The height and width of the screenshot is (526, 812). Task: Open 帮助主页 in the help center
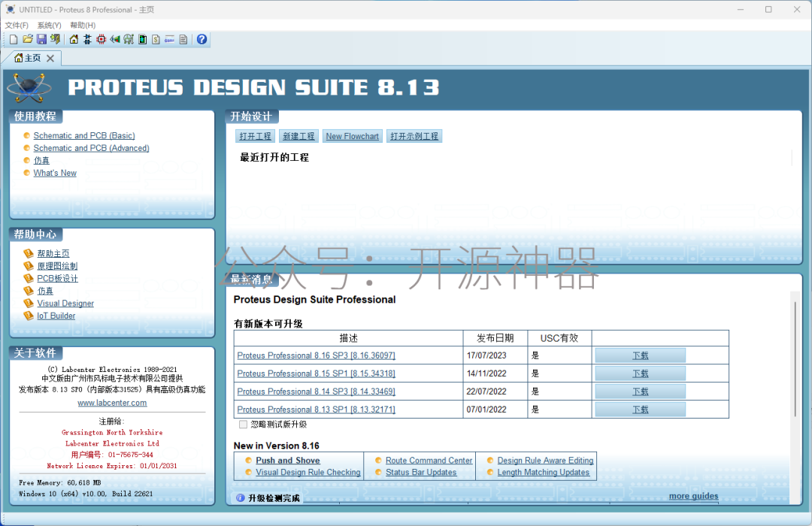pyautogui.click(x=53, y=253)
